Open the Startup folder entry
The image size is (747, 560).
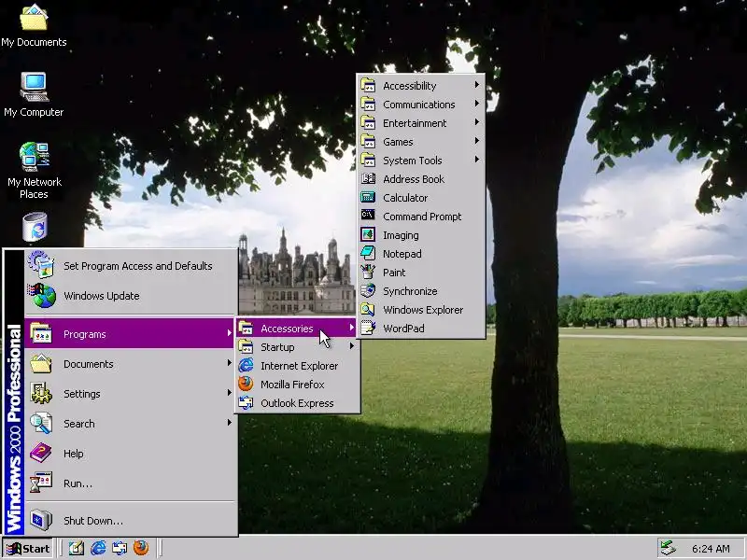(296, 346)
